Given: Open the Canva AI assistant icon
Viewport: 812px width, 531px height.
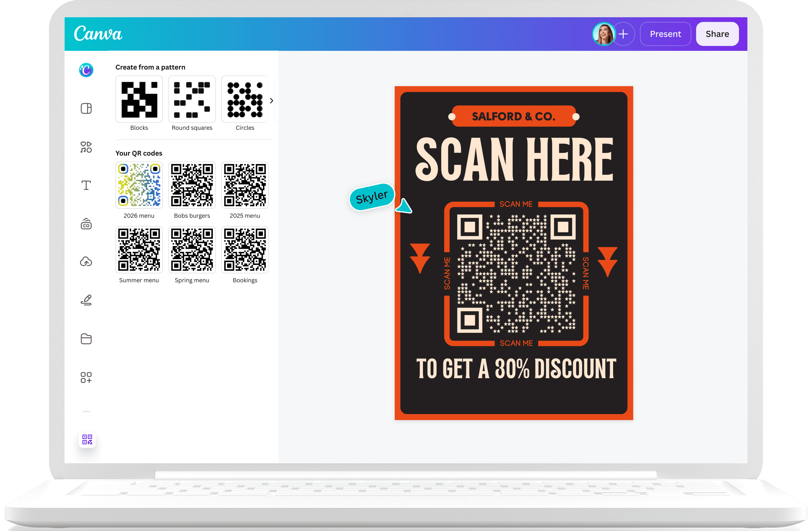Looking at the screenshot, I should [x=86, y=70].
